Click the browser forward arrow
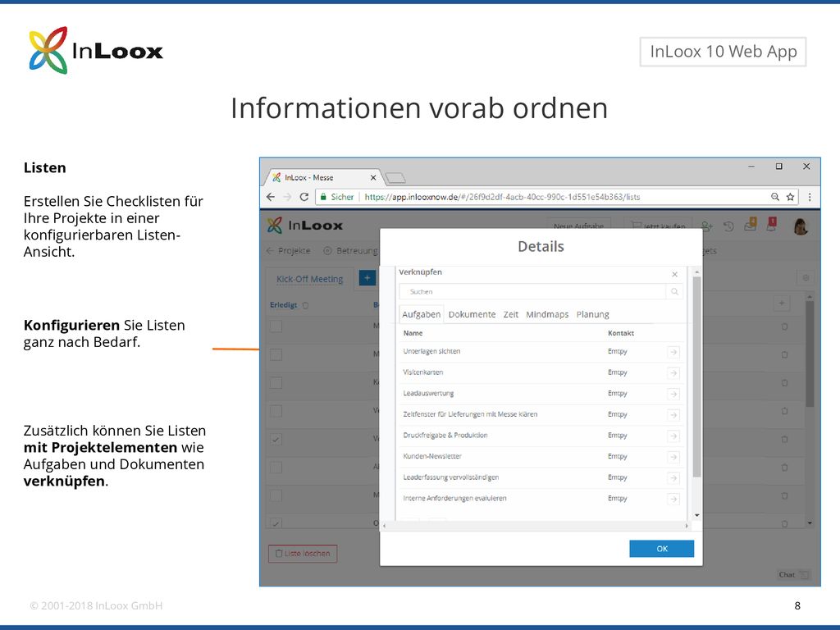 (x=287, y=197)
